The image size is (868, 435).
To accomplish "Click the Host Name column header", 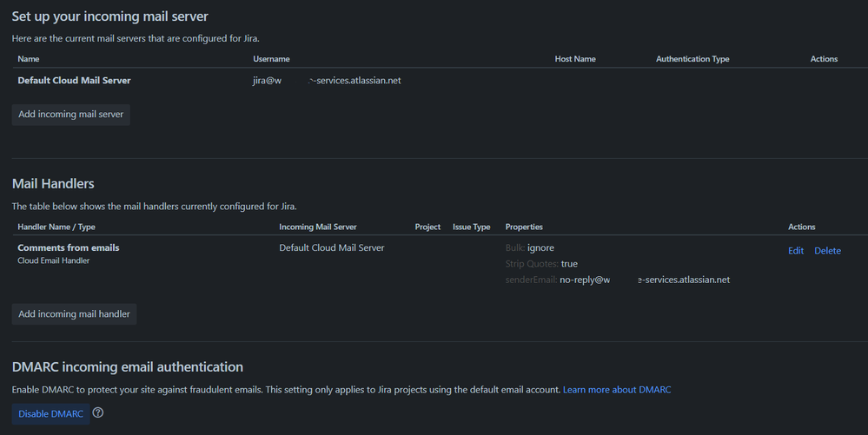I will pyautogui.click(x=575, y=59).
